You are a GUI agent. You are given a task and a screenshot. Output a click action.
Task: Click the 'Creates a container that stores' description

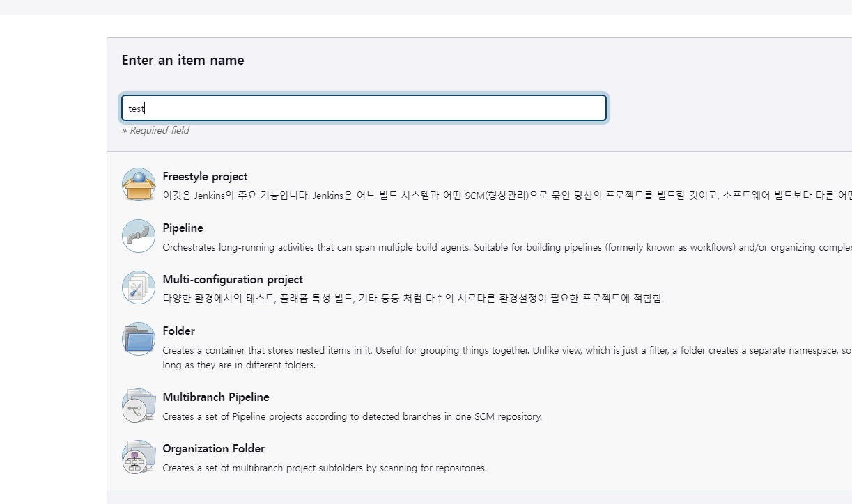tap(507, 358)
